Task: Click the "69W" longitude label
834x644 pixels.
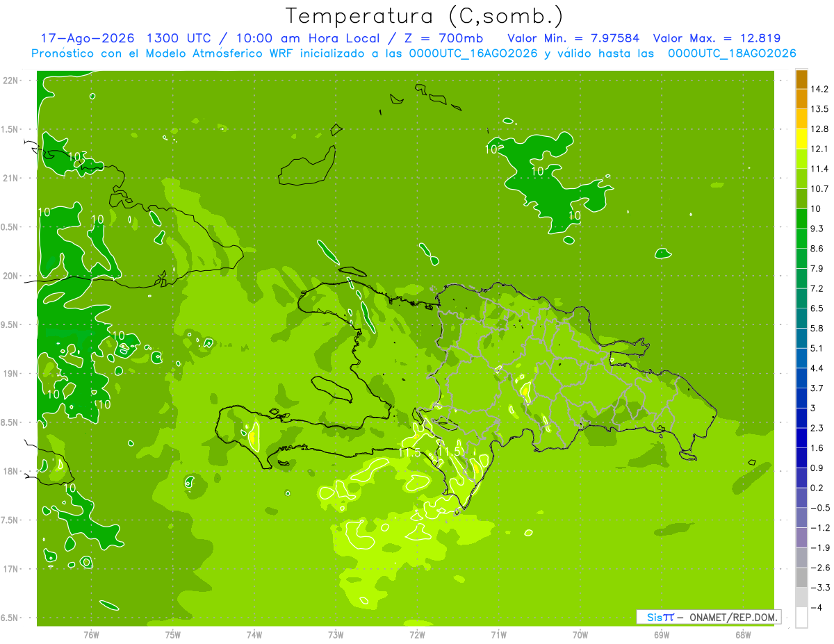Action: (x=662, y=635)
